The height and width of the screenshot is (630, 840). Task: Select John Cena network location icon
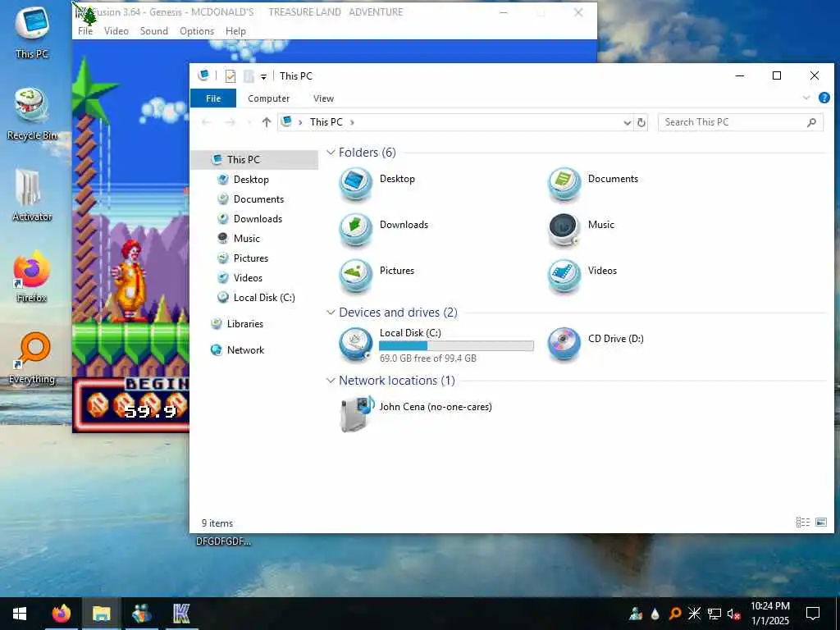pyautogui.click(x=357, y=413)
